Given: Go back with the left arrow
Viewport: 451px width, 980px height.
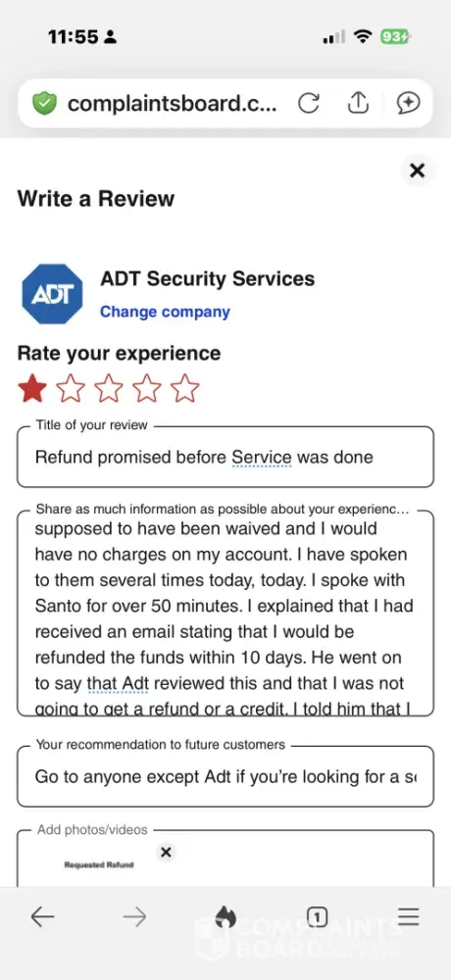Looking at the screenshot, I should [x=42, y=917].
